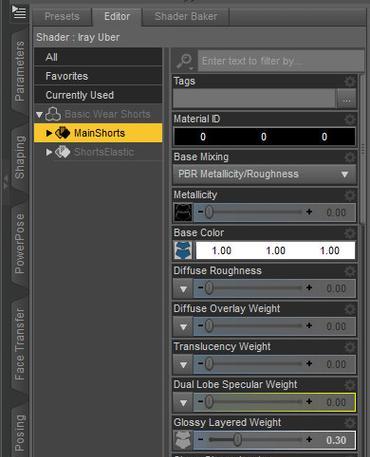Click the Metallicity image map thumbnail

pyautogui.click(x=183, y=213)
